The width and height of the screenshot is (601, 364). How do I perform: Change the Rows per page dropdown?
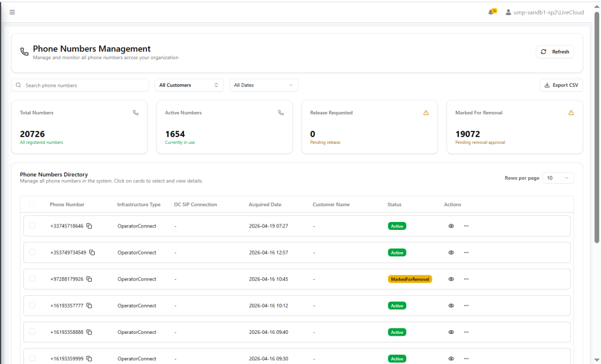pos(558,178)
